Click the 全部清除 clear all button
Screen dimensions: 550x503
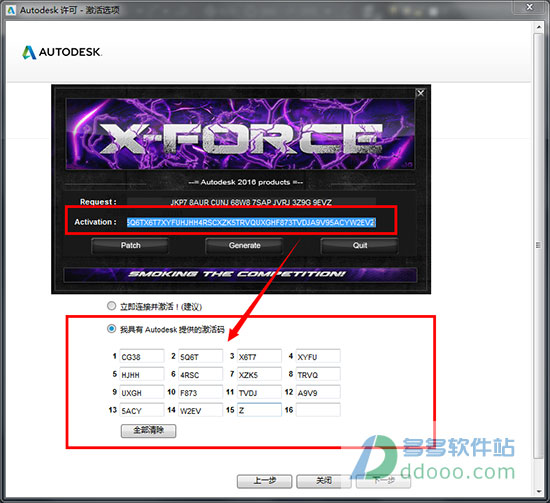click(x=148, y=430)
